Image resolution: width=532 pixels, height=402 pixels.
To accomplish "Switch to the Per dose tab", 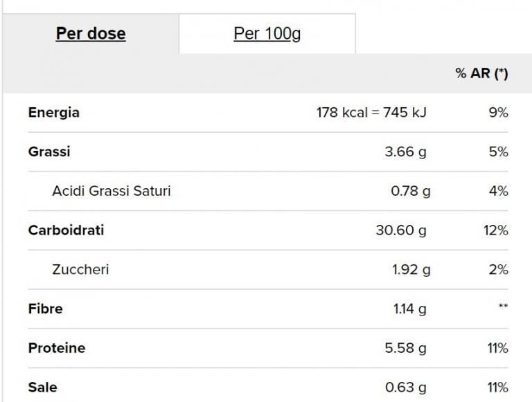I will pyautogui.click(x=91, y=33).
